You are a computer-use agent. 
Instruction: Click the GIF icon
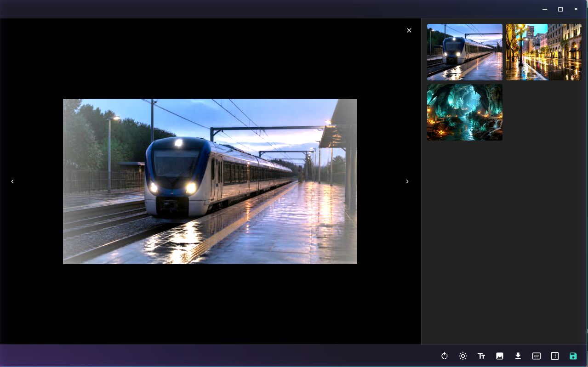[537, 356]
